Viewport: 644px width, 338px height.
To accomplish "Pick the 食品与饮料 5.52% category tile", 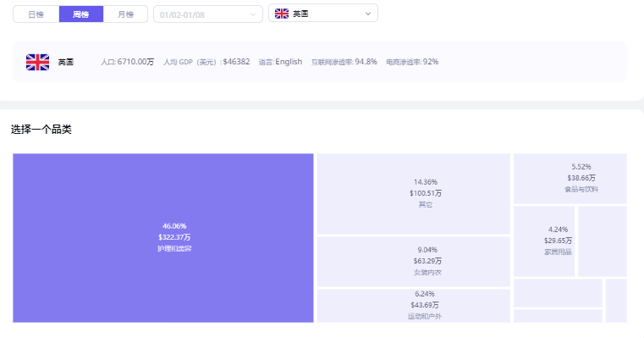I will 570,179.
